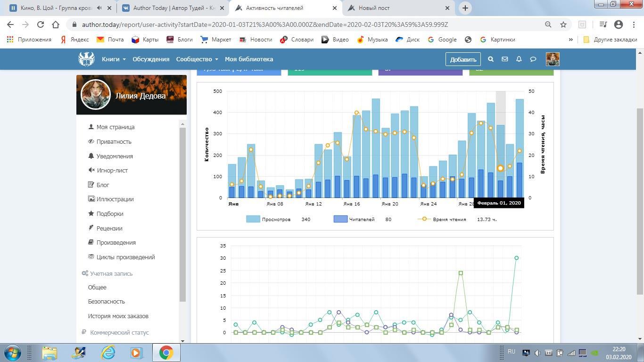The width and height of the screenshot is (644, 362).
Task: Open Обсуждения in the top navigation
Action: [x=151, y=59]
